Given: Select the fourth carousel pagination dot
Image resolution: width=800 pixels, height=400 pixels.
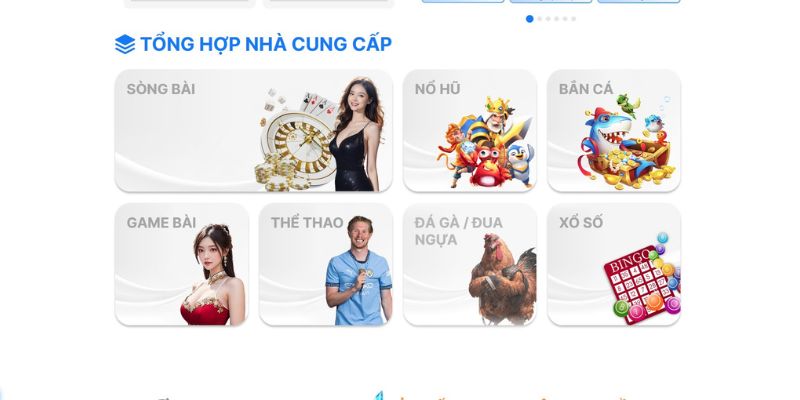Looking at the screenshot, I should pos(557,19).
